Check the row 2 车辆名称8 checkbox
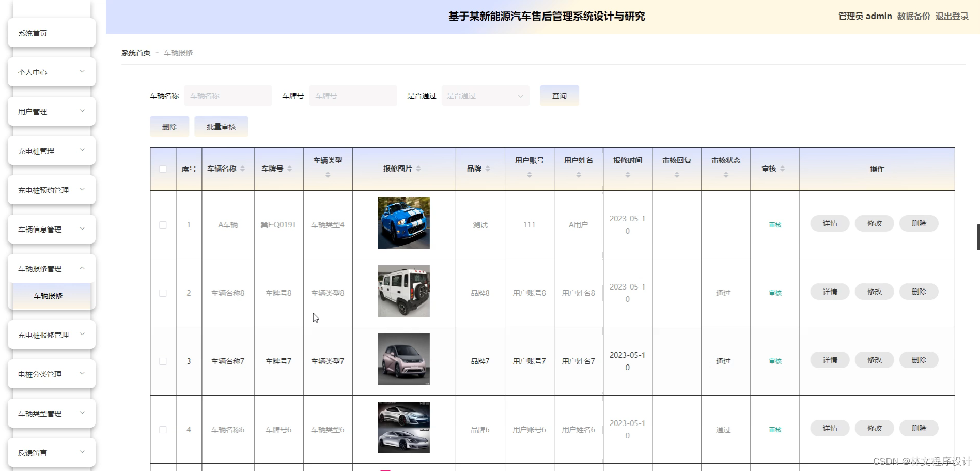This screenshot has height=471, width=980. tap(163, 293)
